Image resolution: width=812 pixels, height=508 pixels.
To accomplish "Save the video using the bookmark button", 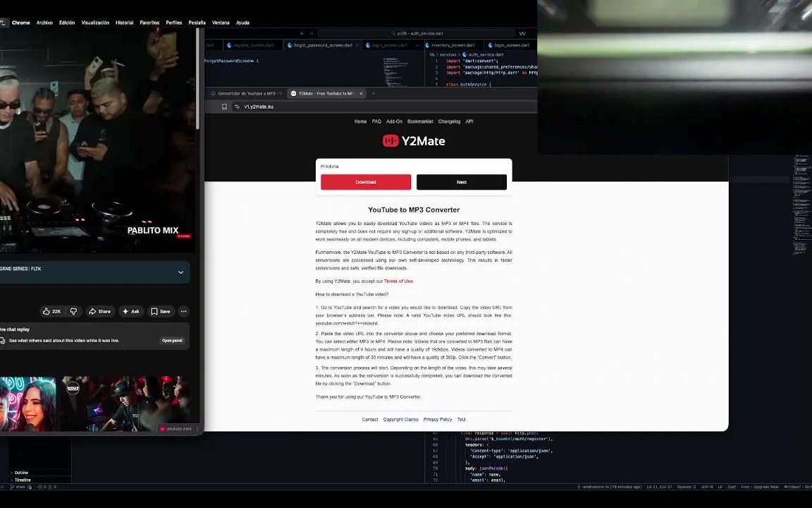I will click(x=161, y=312).
